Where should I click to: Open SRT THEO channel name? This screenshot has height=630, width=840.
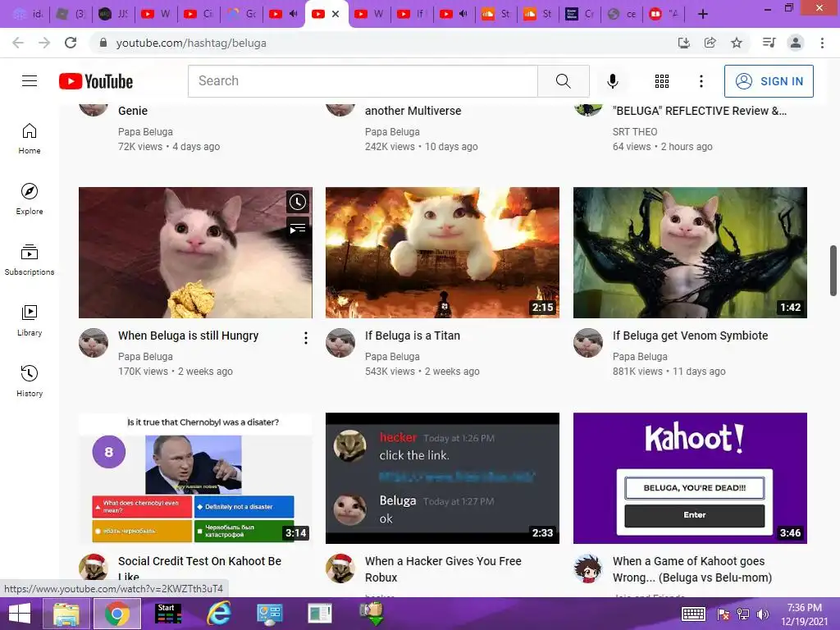point(635,132)
